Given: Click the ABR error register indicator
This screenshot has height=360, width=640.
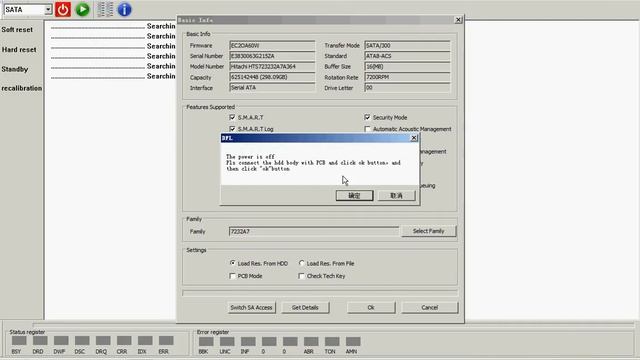Looking at the screenshot, I should (x=311, y=341).
